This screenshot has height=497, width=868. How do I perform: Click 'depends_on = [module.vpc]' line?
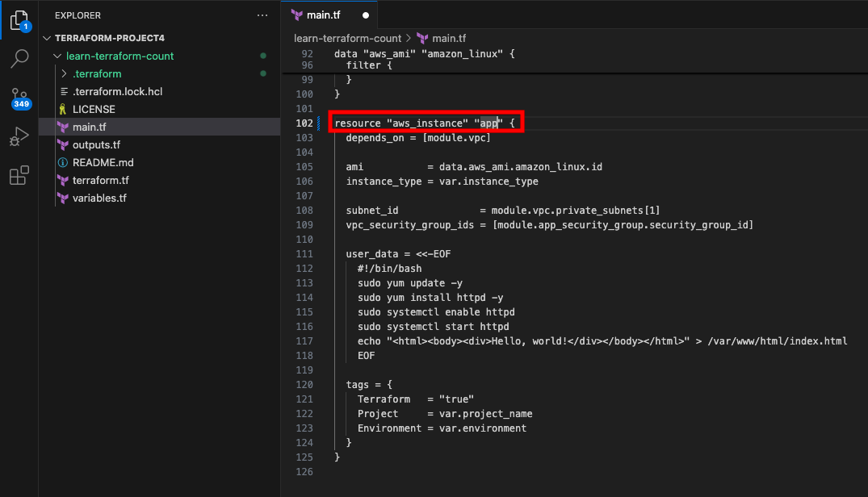click(x=418, y=138)
